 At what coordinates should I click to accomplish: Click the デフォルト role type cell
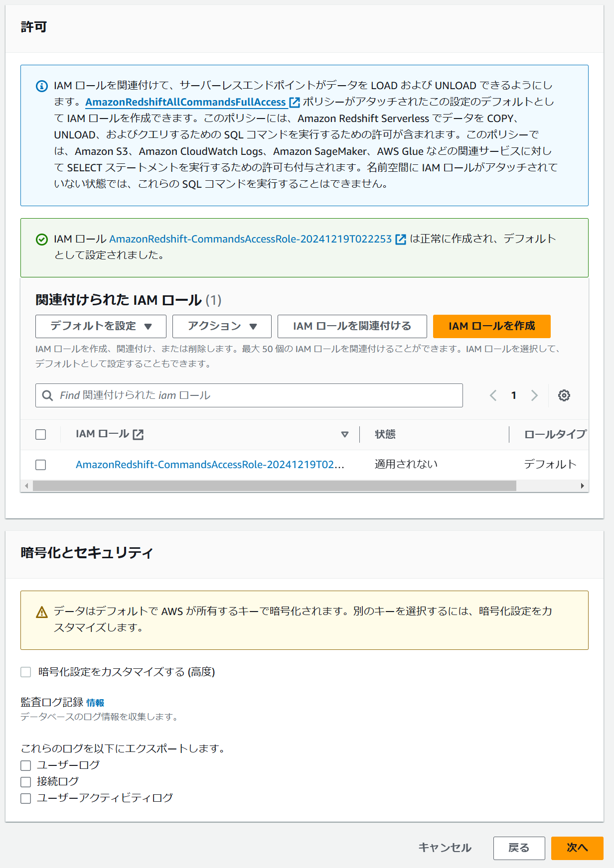point(550,465)
